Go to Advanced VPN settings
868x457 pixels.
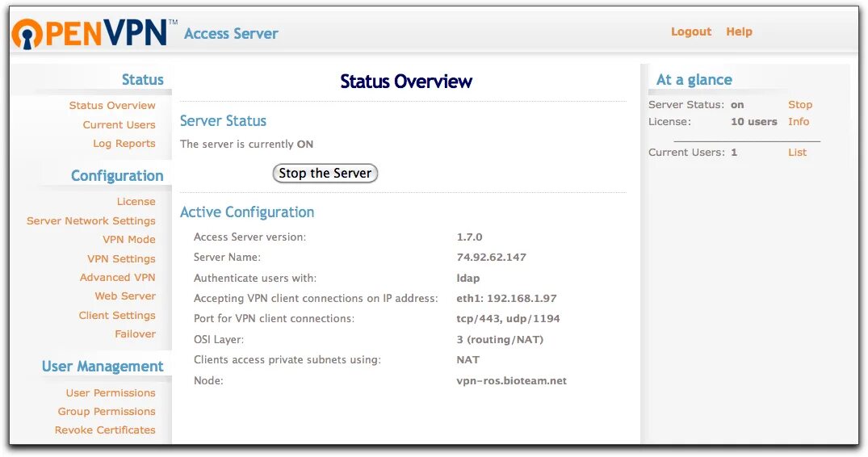click(x=117, y=277)
